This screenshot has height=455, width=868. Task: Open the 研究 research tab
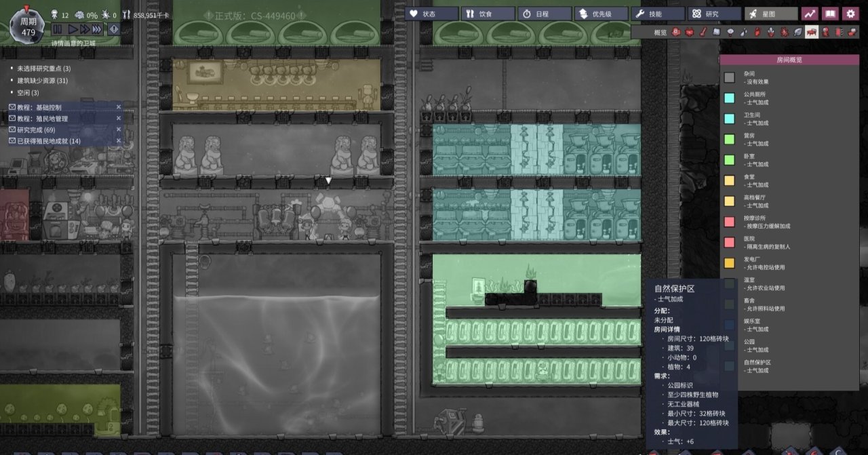click(713, 14)
